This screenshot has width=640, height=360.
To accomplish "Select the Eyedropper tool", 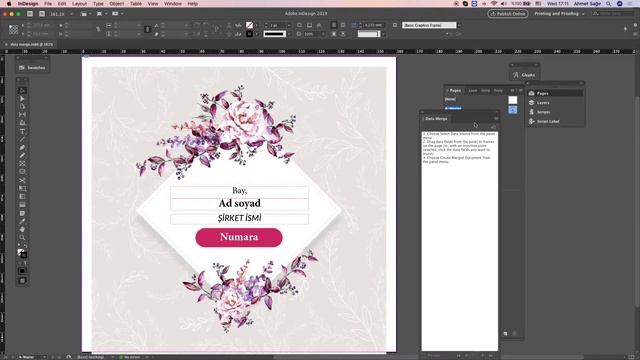I will (x=22, y=221).
